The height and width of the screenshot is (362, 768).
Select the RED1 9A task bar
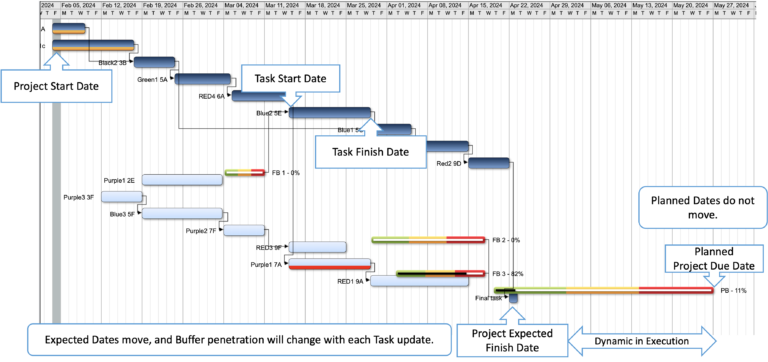419,281
